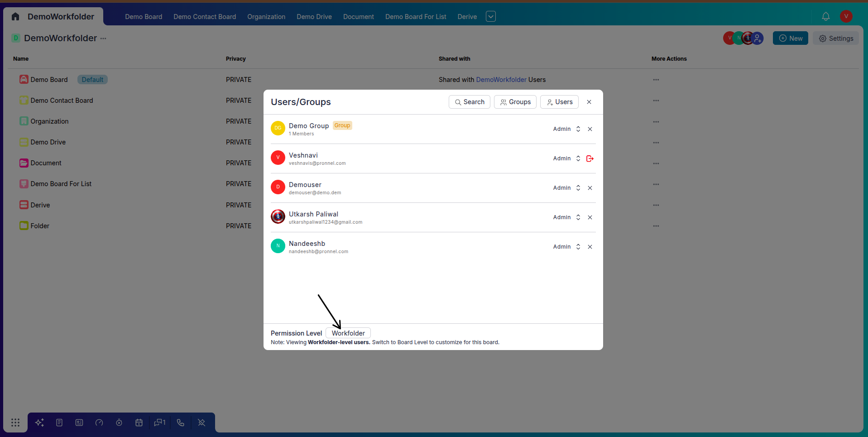The height and width of the screenshot is (437, 868).
Task: Open the red V profile avatar top right
Action: [846, 16]
